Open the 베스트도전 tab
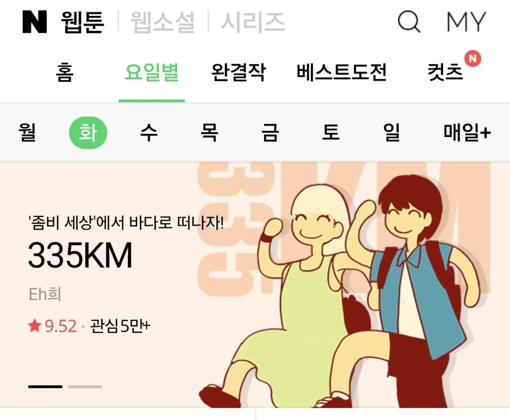The width and height of the screenshot is (510, 420). 341,72
